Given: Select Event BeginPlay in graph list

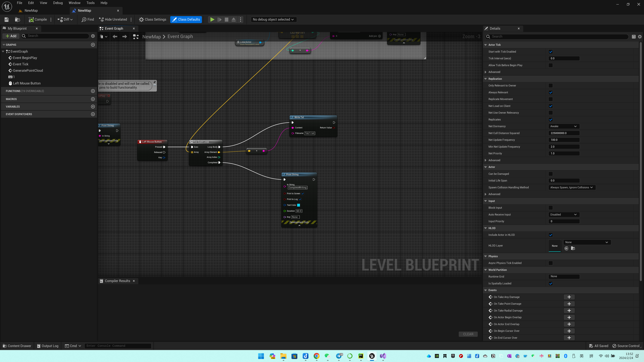Looking at the screenshot, I should tap(25, 58).
